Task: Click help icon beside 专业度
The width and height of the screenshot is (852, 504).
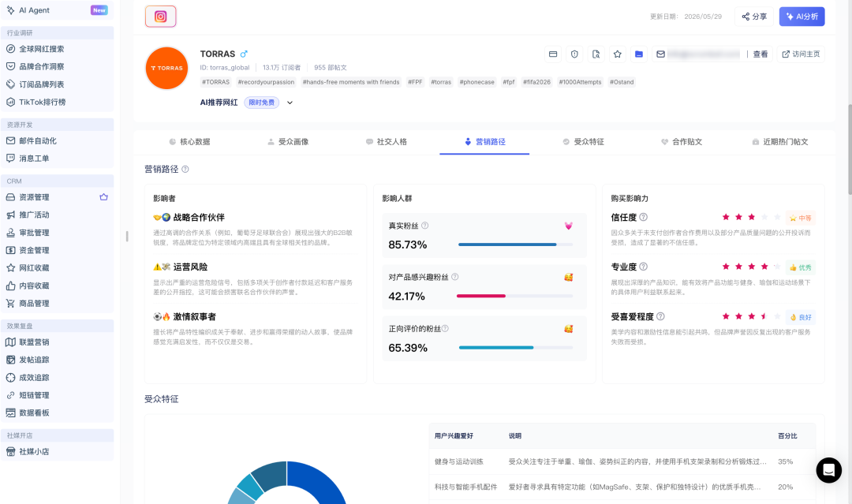Action: pyautogui.click(x=644, y=267)
